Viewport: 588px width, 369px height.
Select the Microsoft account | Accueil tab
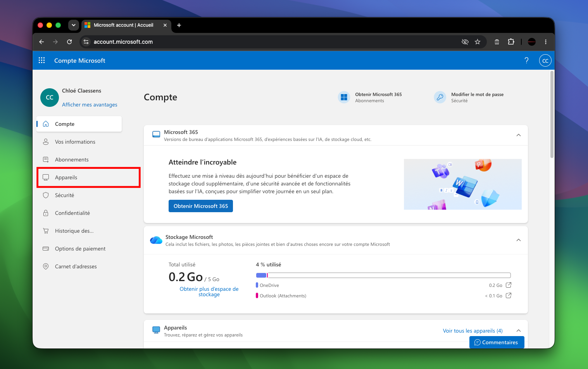pyautogui.click(x=126, y=25)
